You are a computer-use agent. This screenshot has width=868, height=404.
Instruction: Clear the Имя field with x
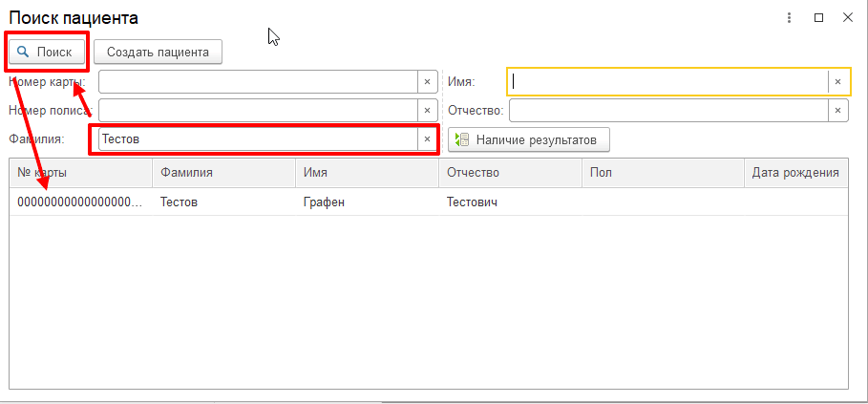pyautogui.click(x=837, y=82)
